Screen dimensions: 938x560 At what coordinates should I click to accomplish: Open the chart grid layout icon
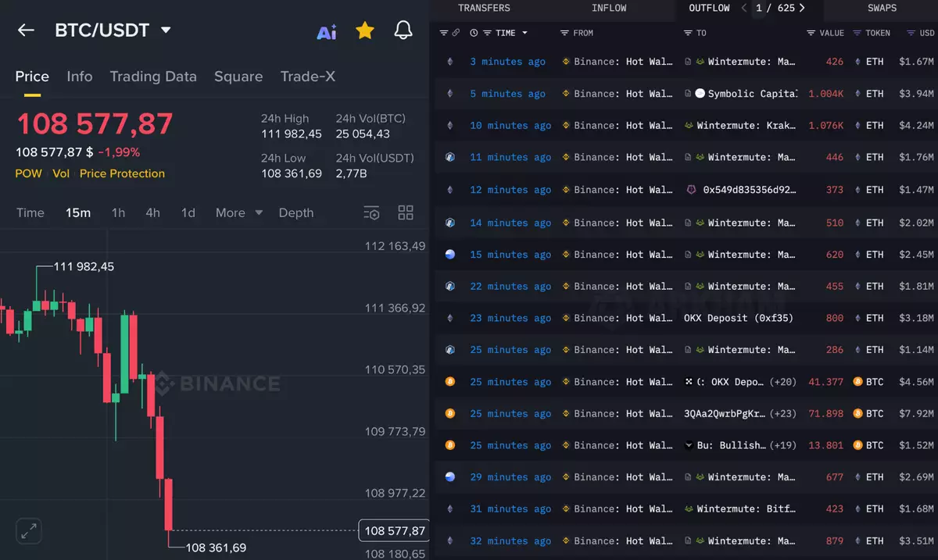405,212
